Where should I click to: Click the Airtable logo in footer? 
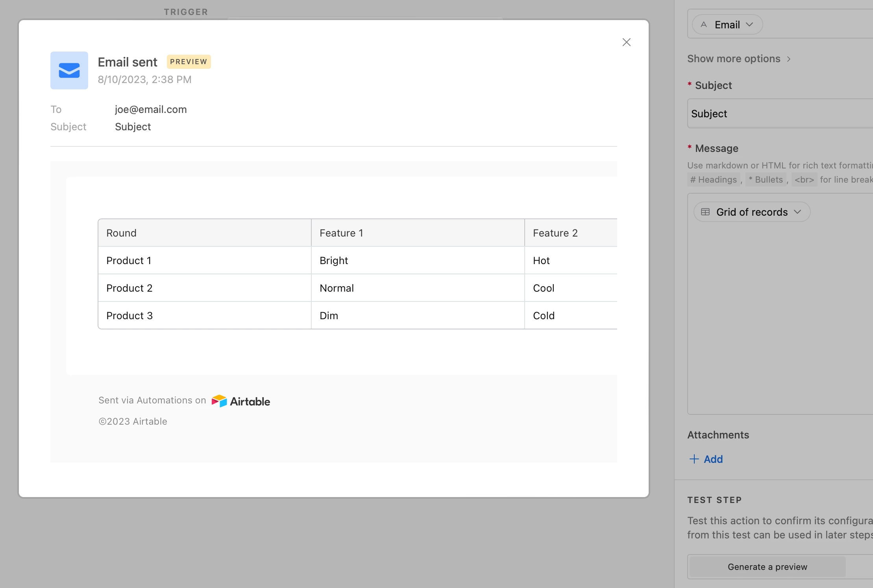241,401
